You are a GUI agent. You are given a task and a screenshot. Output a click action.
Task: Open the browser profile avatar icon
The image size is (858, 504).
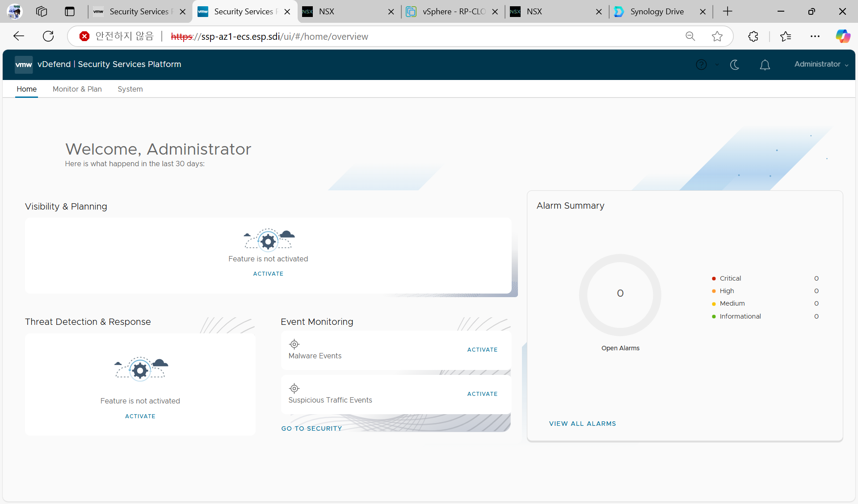15,12
